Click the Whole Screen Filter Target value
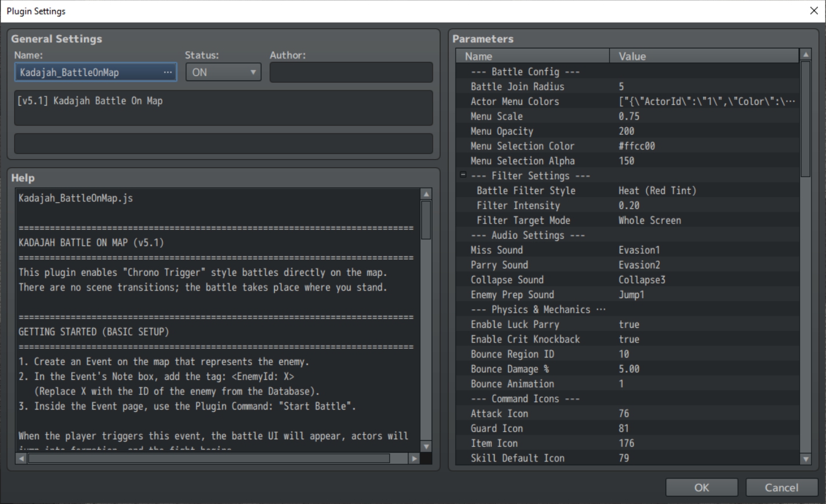Image resolution: width=826 pixels, height=504 pixels. pos(650,220)
